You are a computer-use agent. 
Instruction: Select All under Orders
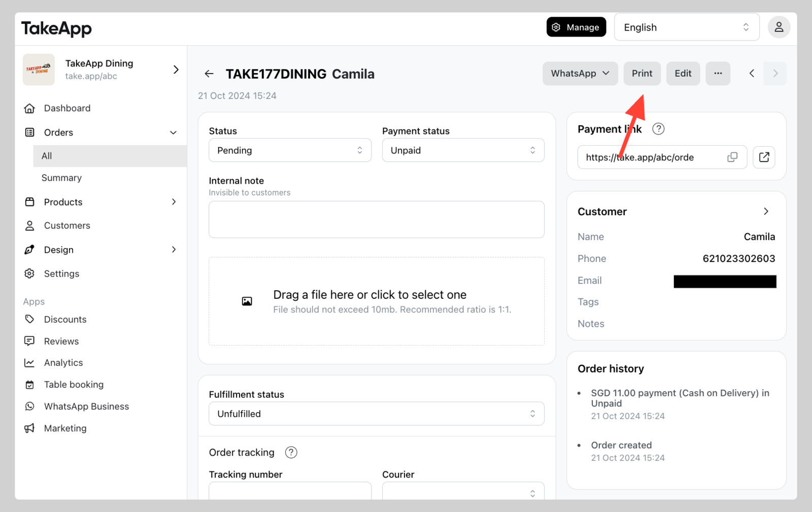point(110,156)
